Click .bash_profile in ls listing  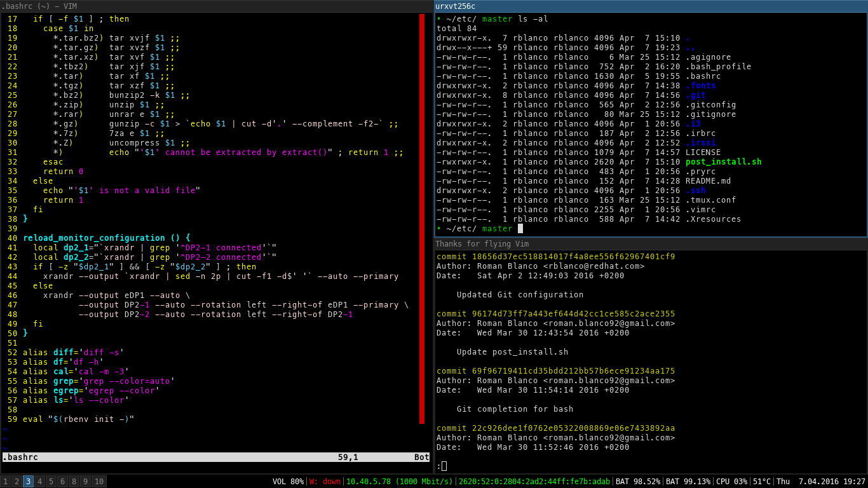point(719,67)
